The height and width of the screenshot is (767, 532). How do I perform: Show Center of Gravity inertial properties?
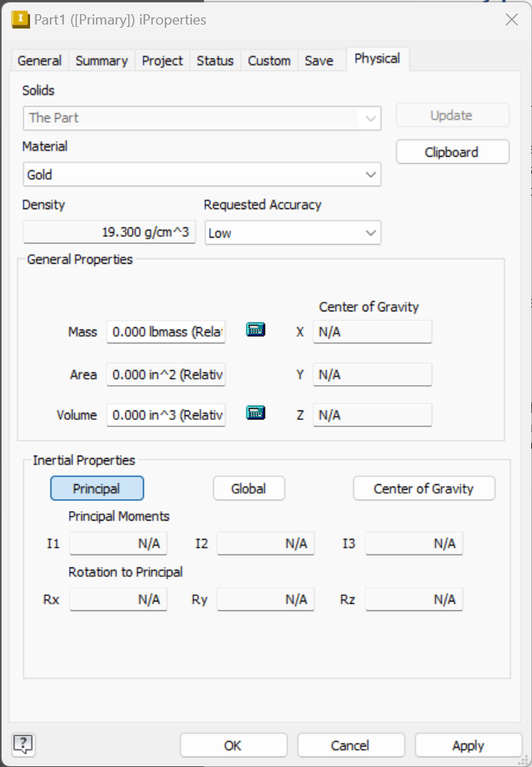pos(424,488)
